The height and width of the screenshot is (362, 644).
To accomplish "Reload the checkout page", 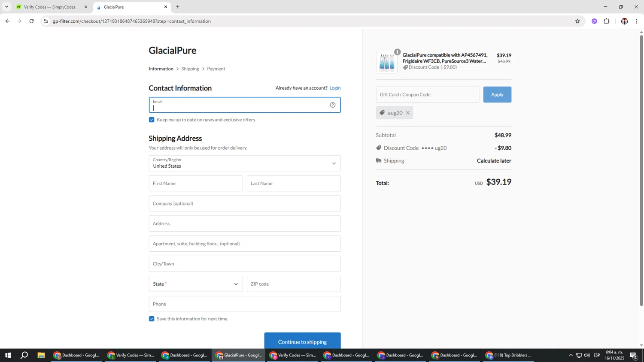I will coord(31,21).
